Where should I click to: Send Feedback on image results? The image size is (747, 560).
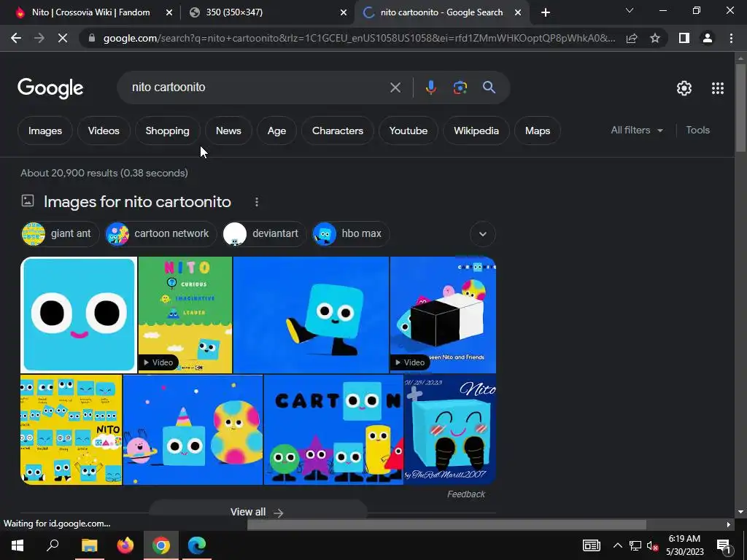(465, 494)
